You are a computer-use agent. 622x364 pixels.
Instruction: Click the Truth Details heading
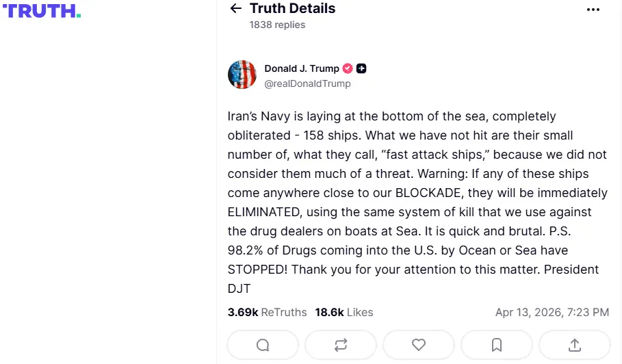292,9
